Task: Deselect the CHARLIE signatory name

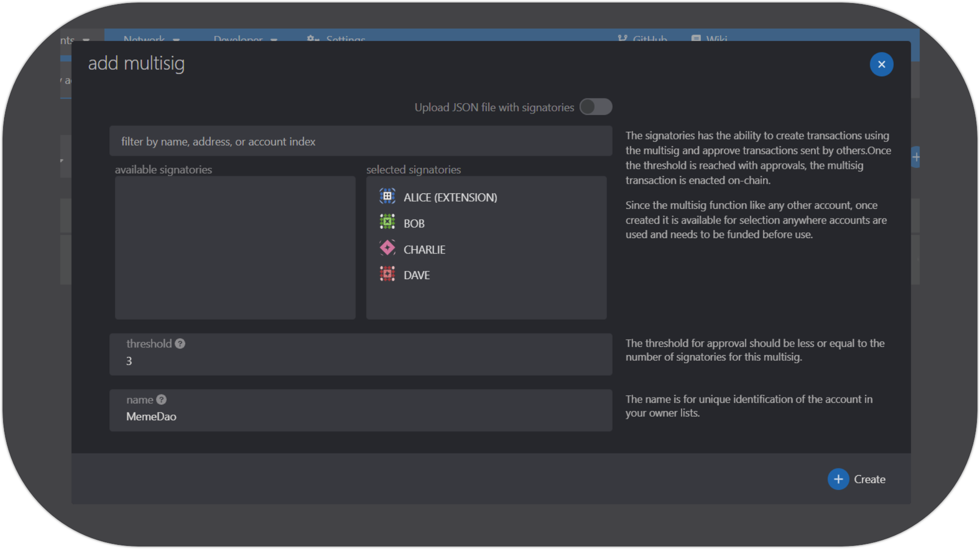Action: pos(424,250)
